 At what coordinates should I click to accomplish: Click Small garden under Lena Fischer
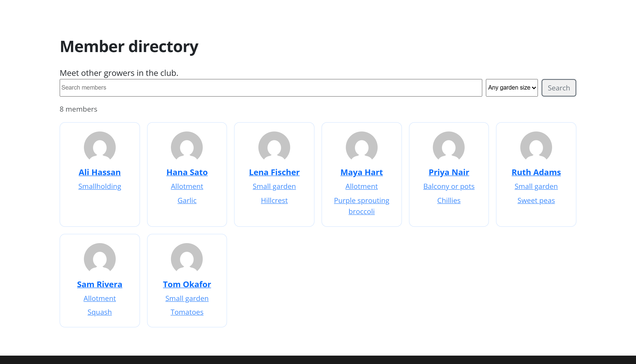tap(274, 186)
